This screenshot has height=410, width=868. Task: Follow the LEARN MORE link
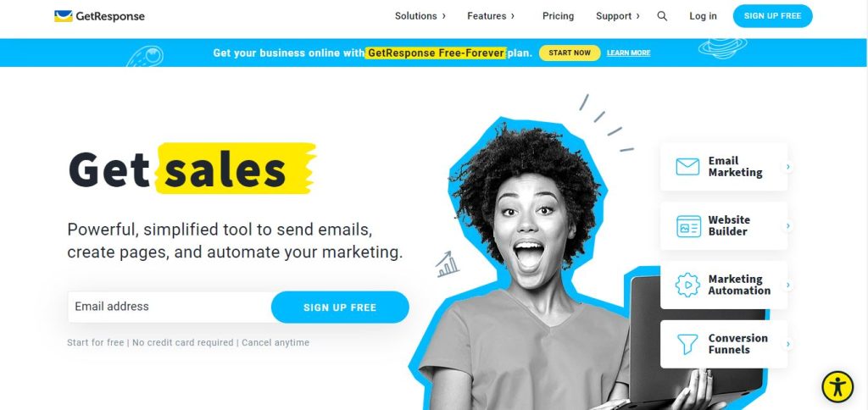(628, 53)
